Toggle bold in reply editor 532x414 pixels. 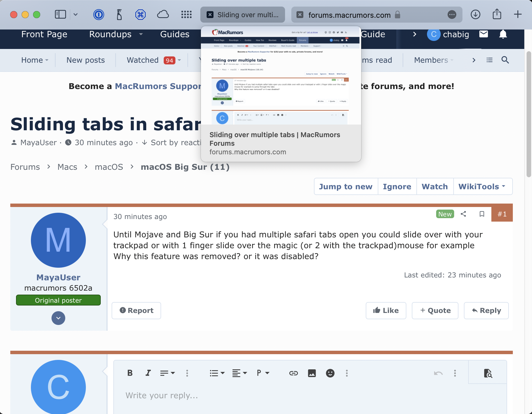click(130, 373)
